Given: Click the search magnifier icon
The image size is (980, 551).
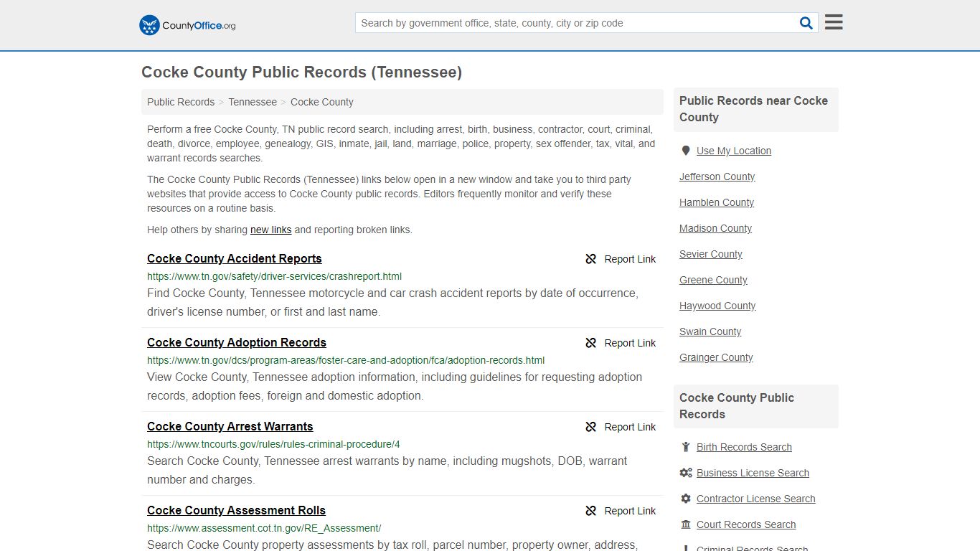Looking at the screenshot, I should point(806,23).
